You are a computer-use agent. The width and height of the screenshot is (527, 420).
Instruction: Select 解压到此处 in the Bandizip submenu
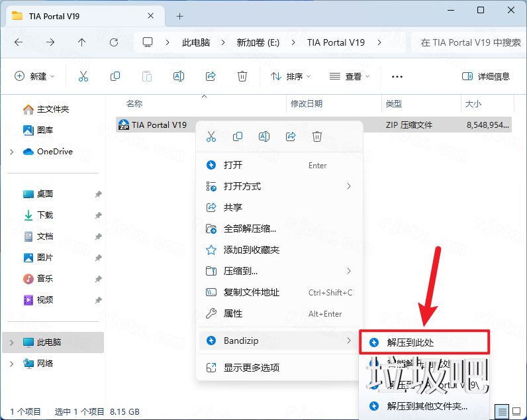click(424, 342)
